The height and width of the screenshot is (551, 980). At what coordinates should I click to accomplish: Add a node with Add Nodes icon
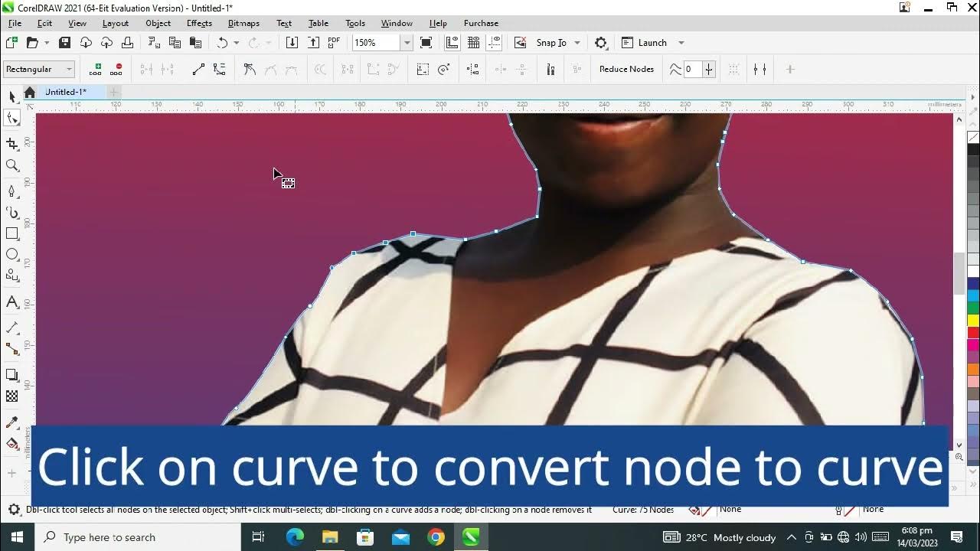click(94, 69)
